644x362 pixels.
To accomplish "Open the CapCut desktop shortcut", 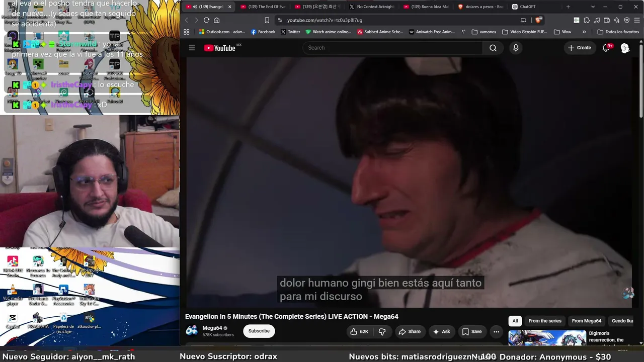I will tap(13, 320).
